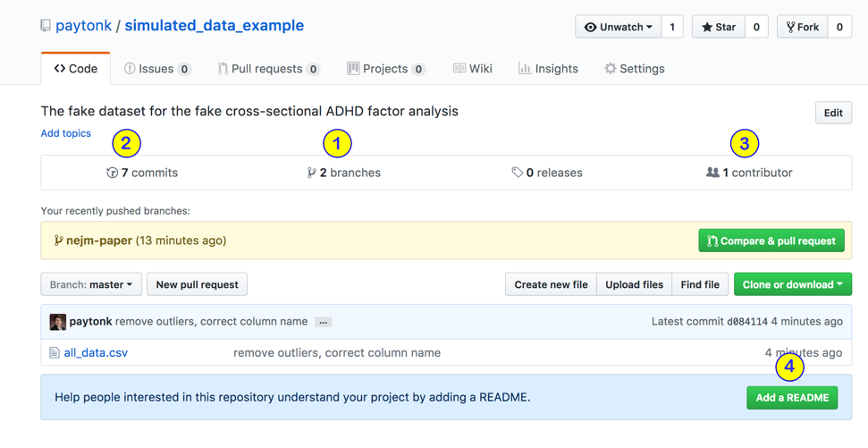
Task: Click the New pull request button
Action: click(197, 284)
